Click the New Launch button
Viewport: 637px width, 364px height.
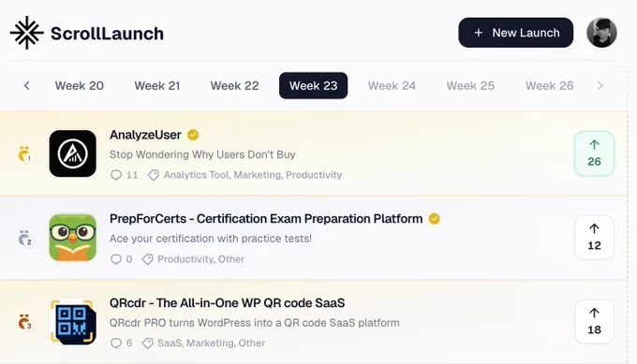click(515, 33)
